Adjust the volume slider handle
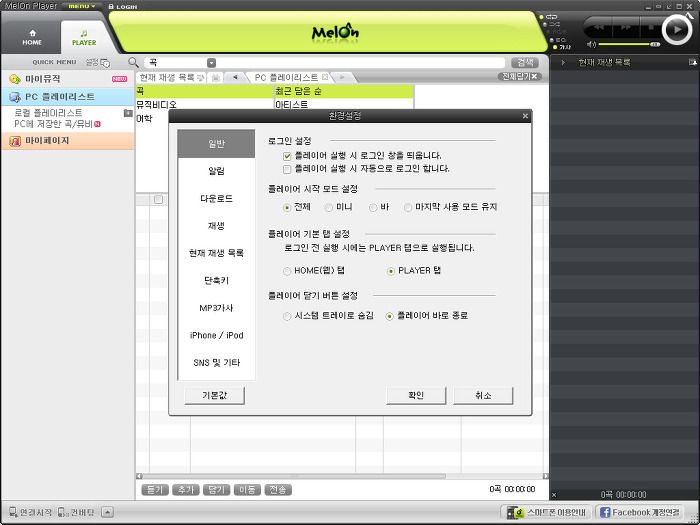The height and width of the screenshot is (525, 700). point(654,45)
